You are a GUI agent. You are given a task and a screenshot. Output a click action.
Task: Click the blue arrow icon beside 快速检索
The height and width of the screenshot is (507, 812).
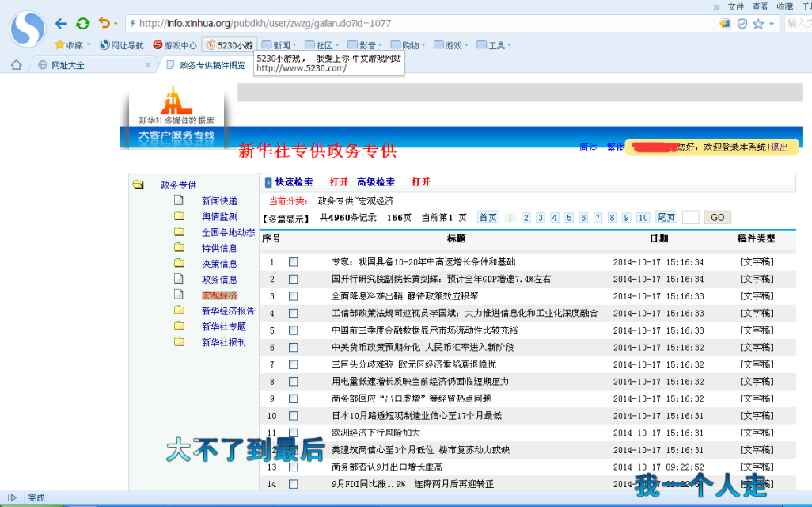[x=268, y=182]
